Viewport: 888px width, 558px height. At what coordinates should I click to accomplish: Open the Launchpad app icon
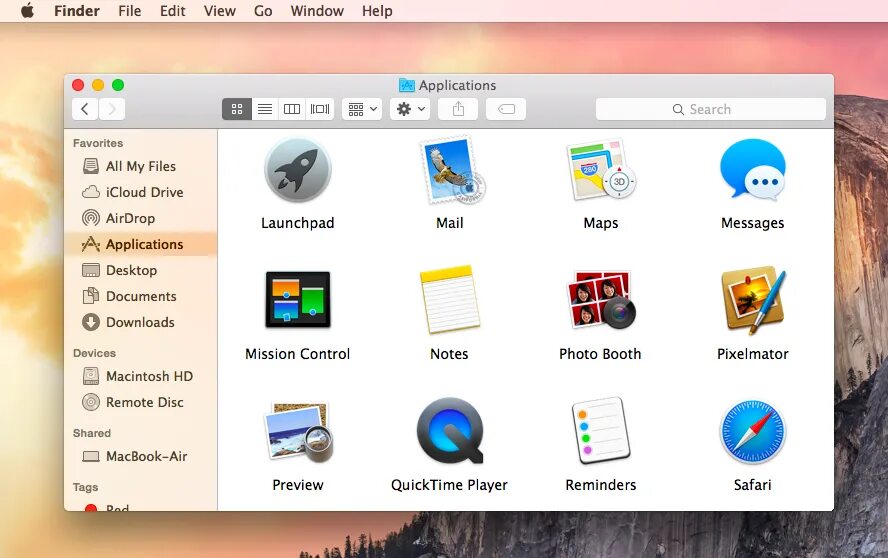(297, 170)
